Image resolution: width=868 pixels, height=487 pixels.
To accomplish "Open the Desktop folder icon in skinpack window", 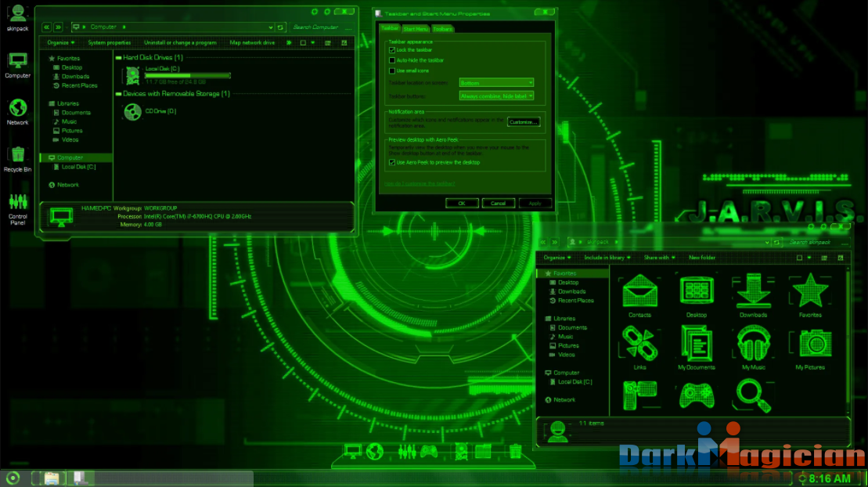I will click(697, 295).
